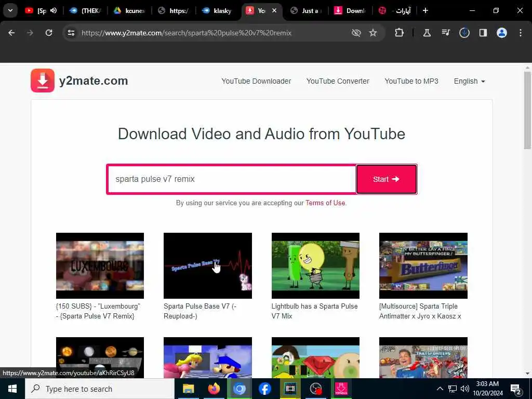Open the Windows Start menu

[x=12, y=389]
